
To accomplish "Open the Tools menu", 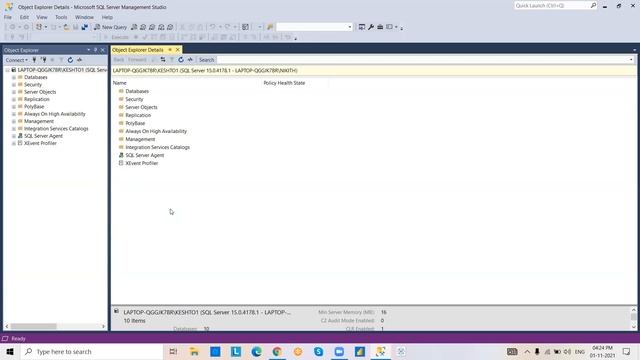I will [x=61, y=17].
